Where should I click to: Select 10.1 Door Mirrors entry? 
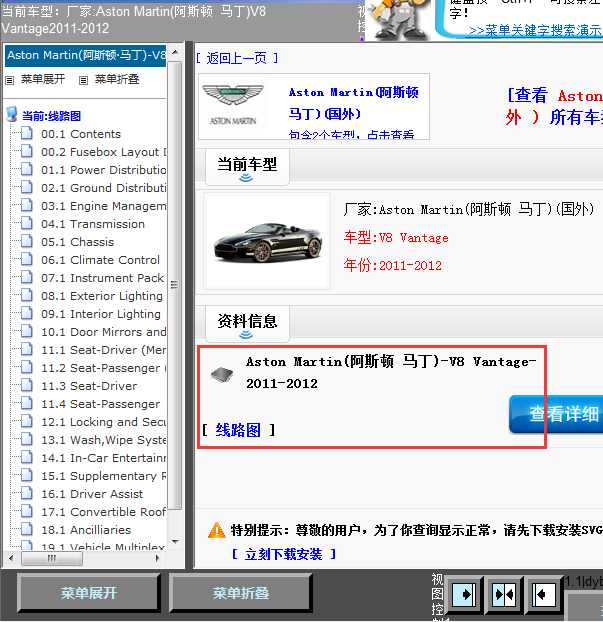pyautogui.click(x=104, y=332)
